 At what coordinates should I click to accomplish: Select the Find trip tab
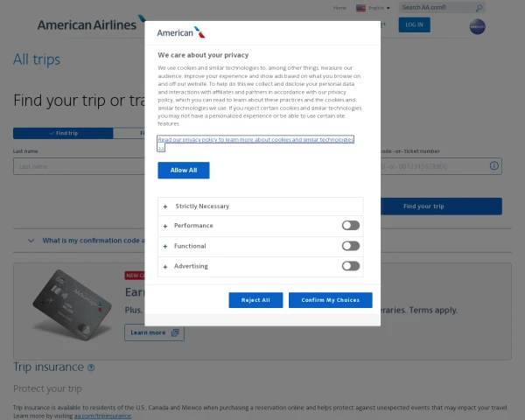click(63, 133)
